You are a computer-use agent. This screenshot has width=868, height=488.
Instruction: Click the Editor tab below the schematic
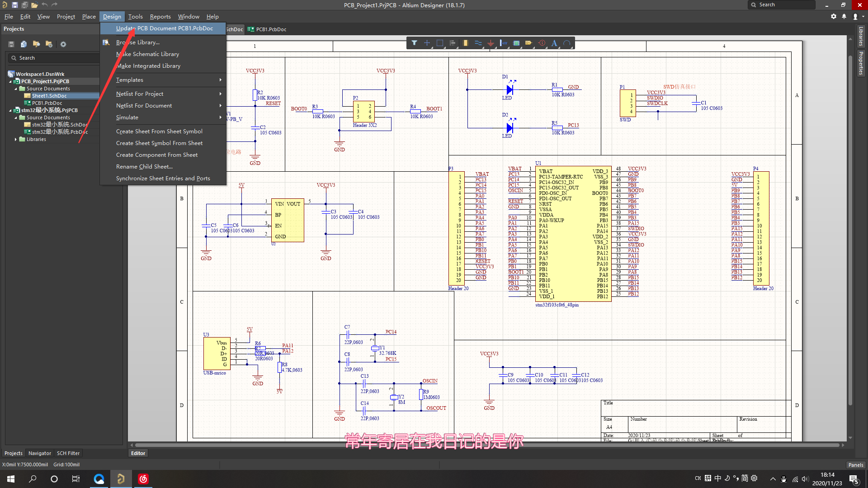pos(138,453)
